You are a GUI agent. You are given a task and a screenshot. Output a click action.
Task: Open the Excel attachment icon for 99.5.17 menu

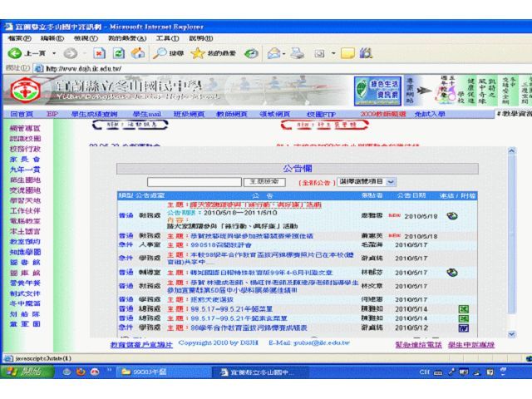tap(464, 307)
